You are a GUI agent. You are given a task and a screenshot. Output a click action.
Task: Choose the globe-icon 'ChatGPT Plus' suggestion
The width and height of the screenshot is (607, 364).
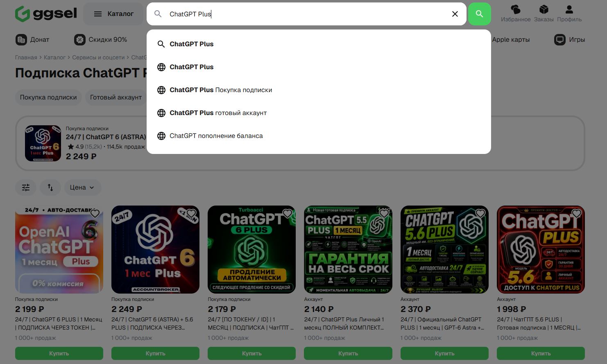click(319, 67)
